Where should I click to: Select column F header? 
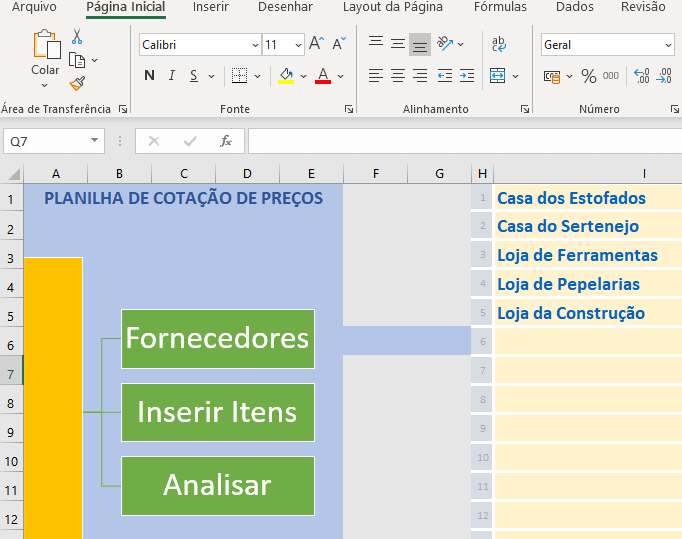[x=375, y=174]
